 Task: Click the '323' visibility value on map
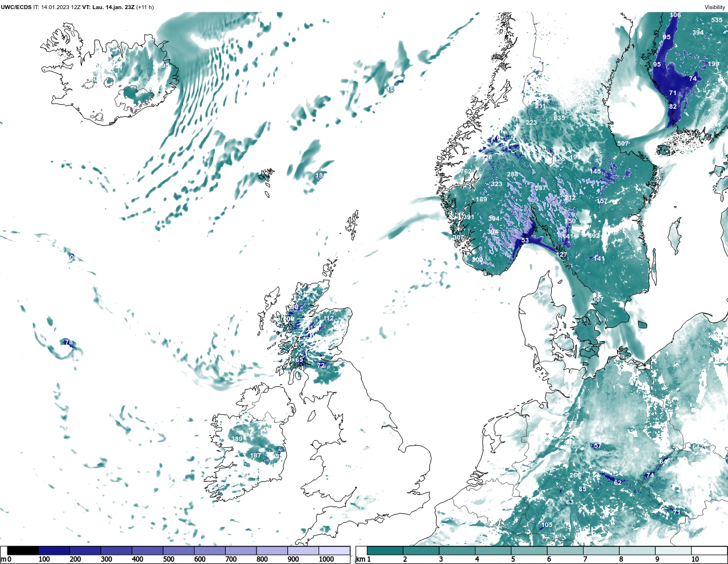click(x=497, y=184)
